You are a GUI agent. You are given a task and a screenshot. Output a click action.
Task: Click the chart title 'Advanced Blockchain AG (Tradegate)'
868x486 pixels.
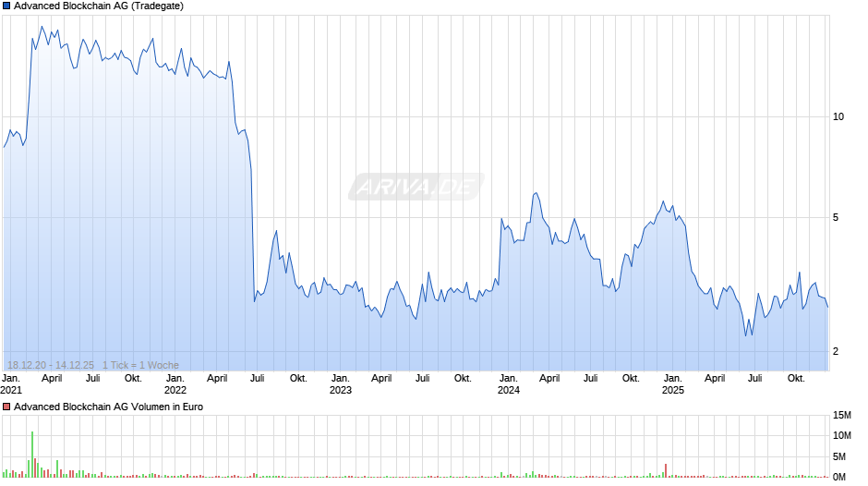[x=99, y=6]
